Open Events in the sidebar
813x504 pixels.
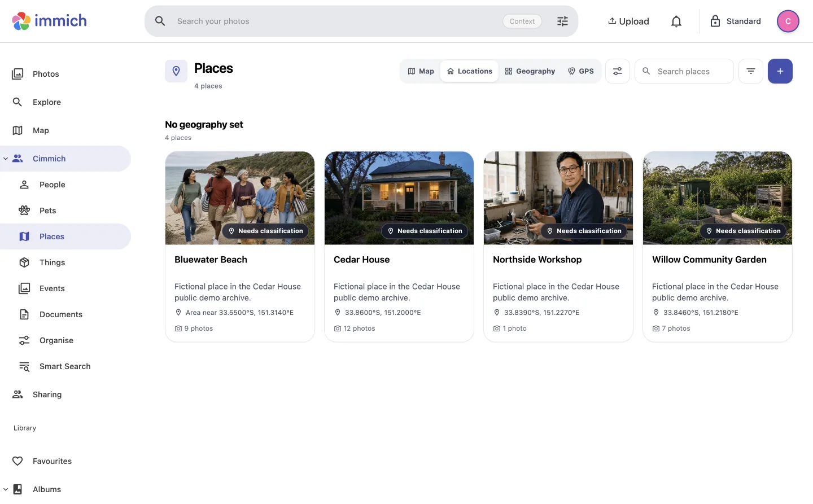[x=65, y=288]
